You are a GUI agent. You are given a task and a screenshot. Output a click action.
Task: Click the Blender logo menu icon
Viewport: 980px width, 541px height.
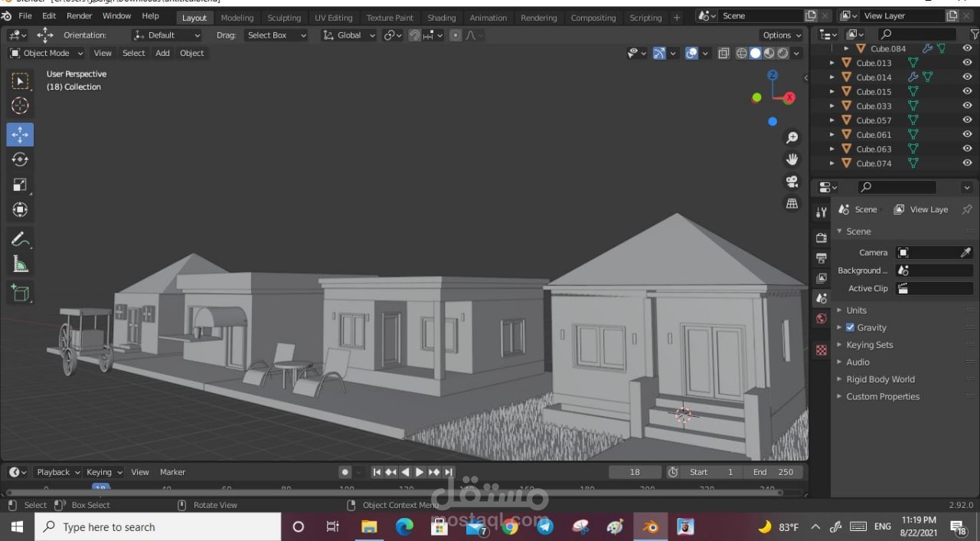pos(6,16)
